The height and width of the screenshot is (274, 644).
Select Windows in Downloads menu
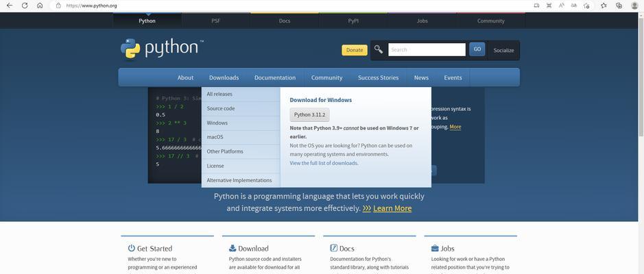pyautogui.click(x=241, y=123)
